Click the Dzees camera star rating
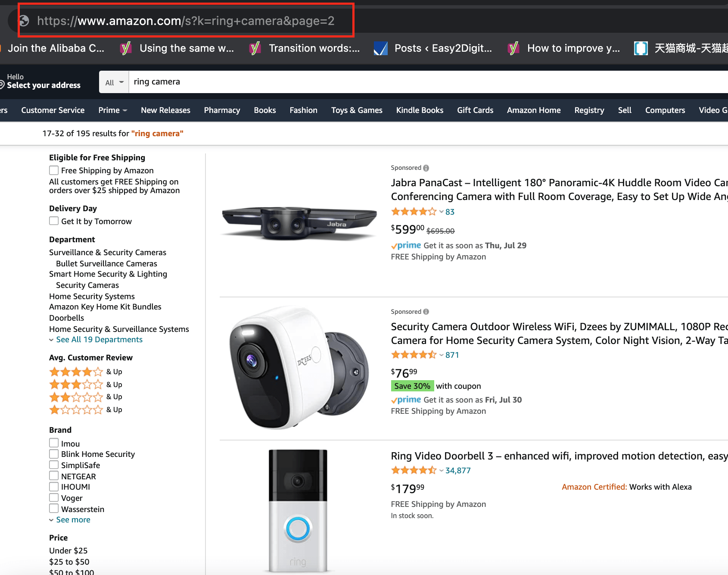The width and height of the screenshot is (728, 575). [414, 355]
